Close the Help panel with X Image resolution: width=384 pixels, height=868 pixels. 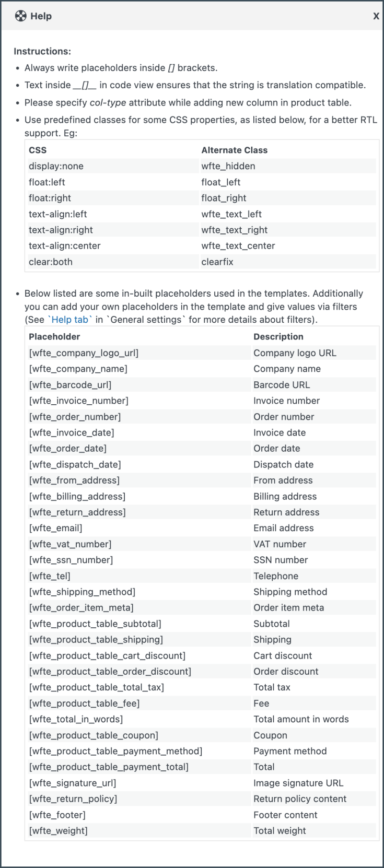click(376, 16)
